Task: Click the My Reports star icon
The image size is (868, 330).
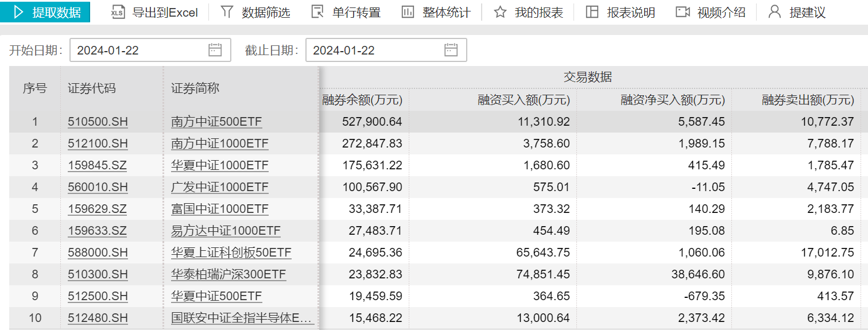Action: 500,12
